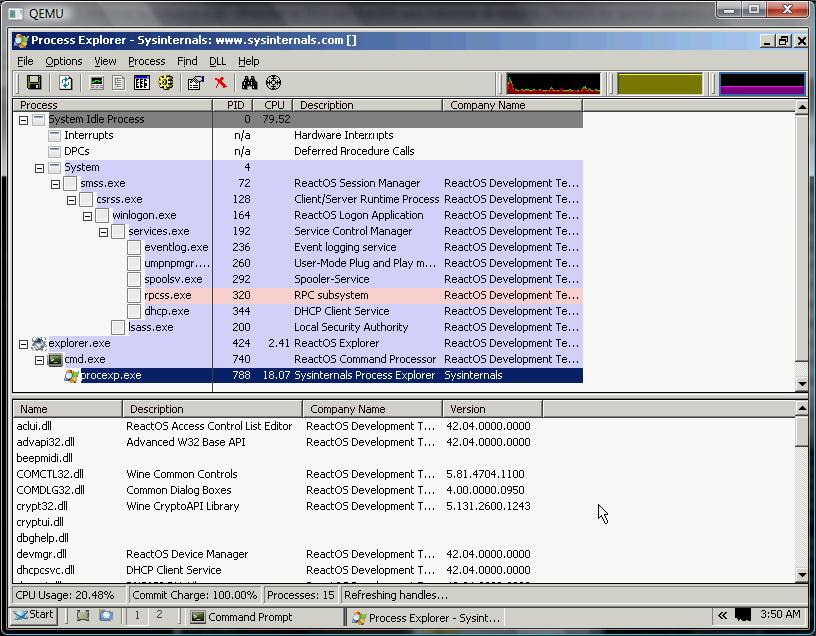Click the yellow gear DLL view icon
Screen dimensions: 816x636
click(166, 83)
